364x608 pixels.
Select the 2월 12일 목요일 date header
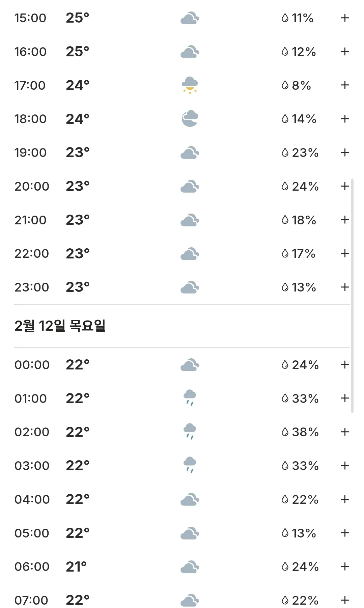(x=60, y=326)
